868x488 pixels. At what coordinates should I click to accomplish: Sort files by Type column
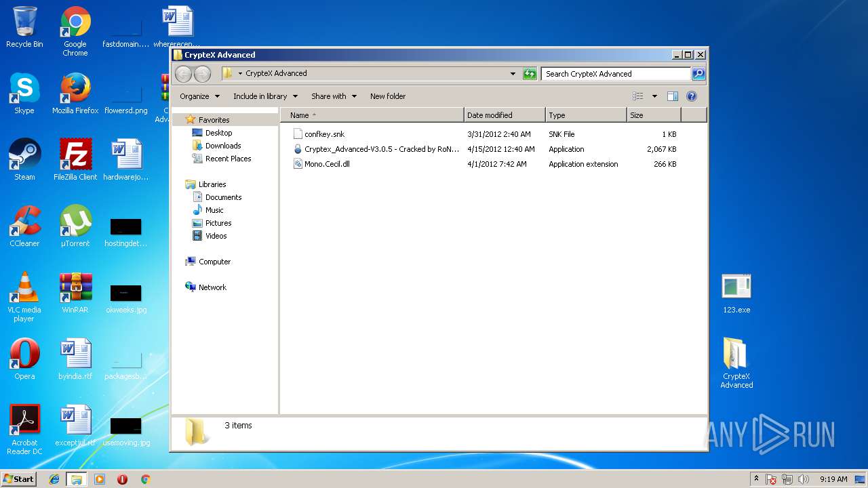[586, 115]
